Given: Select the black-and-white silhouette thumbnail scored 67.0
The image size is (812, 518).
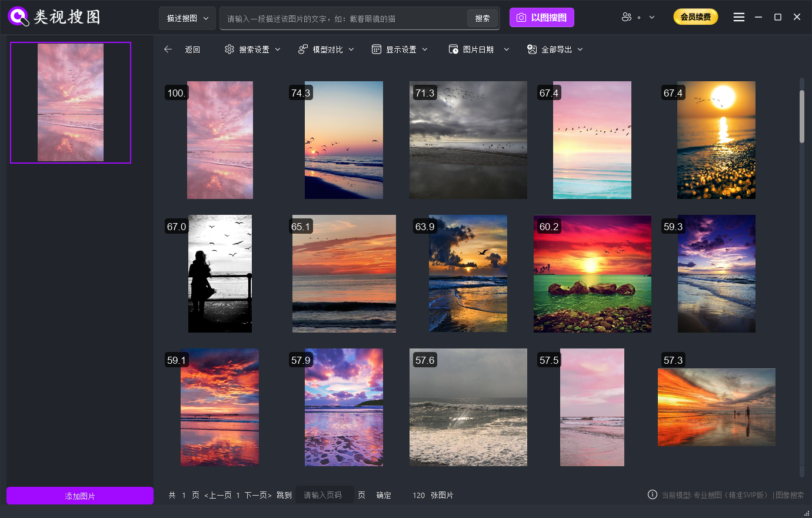Looking at the screenshot, I should tap(220, 274).
